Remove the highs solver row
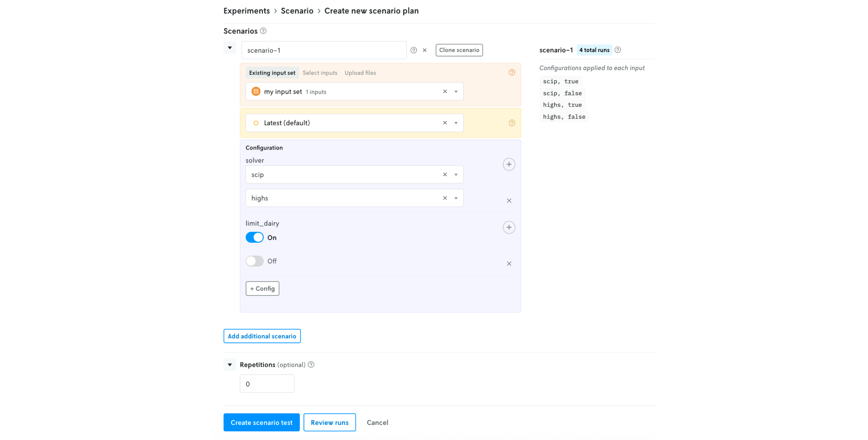Screen dimensions: 868x440 point(509,201)
